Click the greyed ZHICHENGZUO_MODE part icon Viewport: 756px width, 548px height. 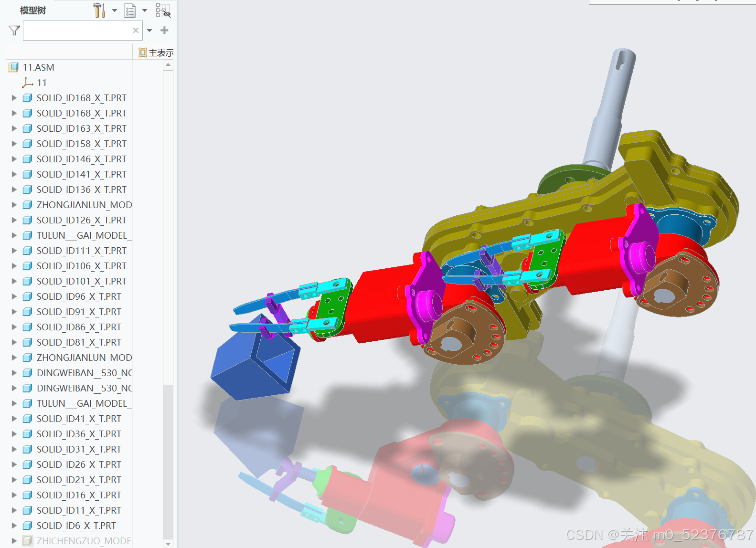coord(28,541)
